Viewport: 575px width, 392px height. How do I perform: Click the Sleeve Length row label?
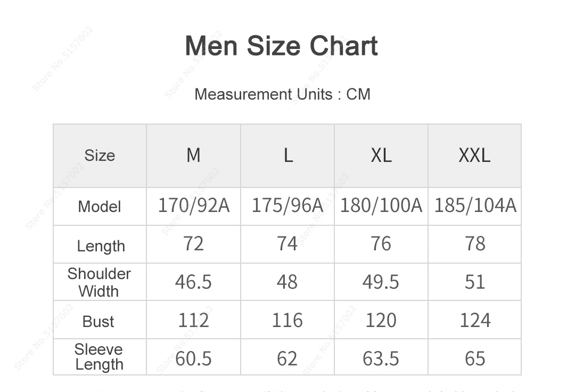tap(99, 357)
